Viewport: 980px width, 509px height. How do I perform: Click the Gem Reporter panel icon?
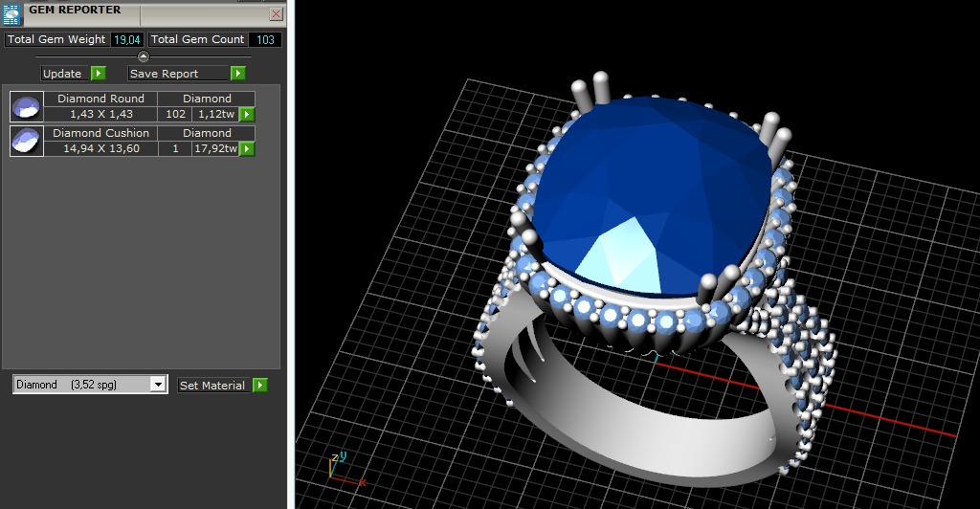11,13
